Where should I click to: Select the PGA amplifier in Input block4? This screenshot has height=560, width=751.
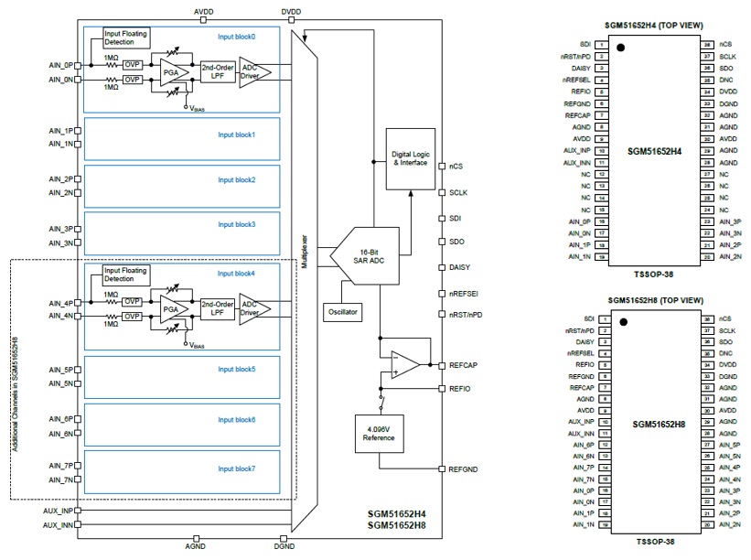point(174,309)
